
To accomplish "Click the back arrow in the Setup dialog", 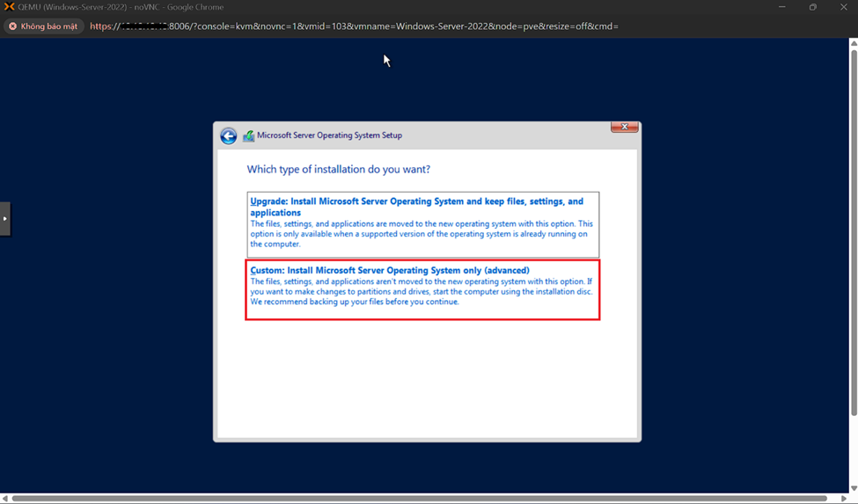I will [x=228, y=135].
